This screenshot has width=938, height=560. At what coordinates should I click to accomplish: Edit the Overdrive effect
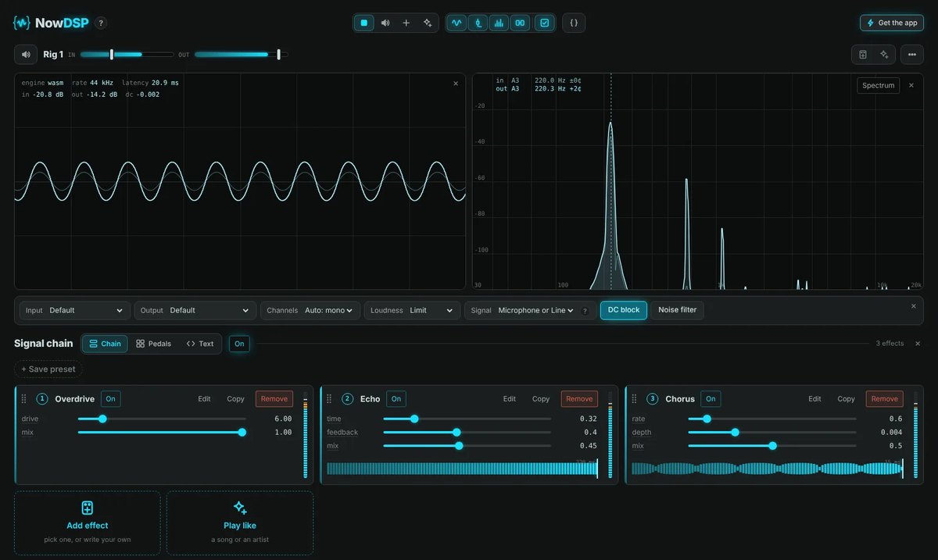tap(204, 399)
